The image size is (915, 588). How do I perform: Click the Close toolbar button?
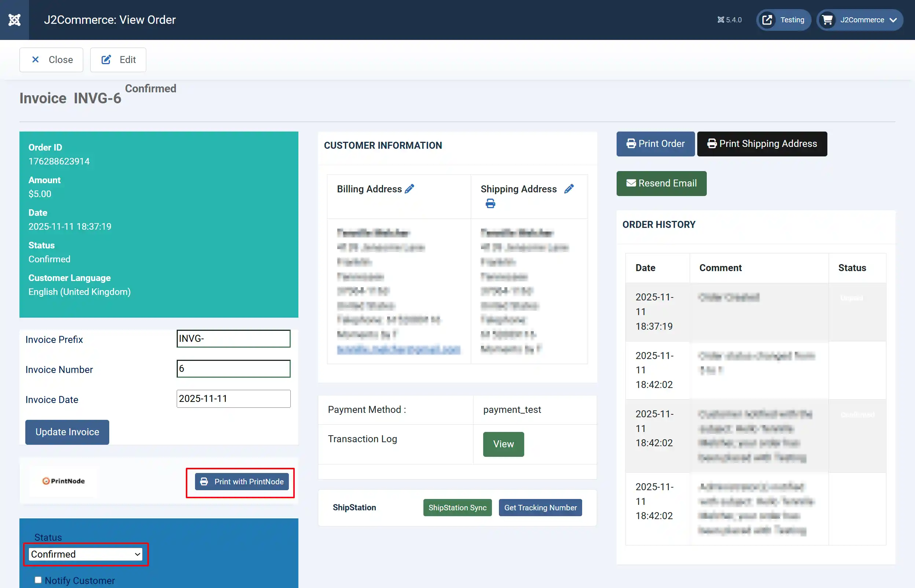pos(51,60)
